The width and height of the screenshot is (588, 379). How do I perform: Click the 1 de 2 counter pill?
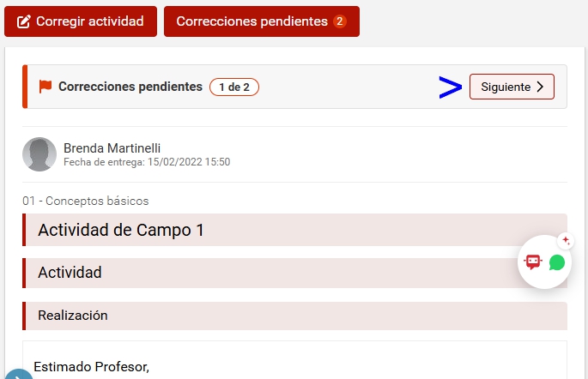click(x=234, y=87)
